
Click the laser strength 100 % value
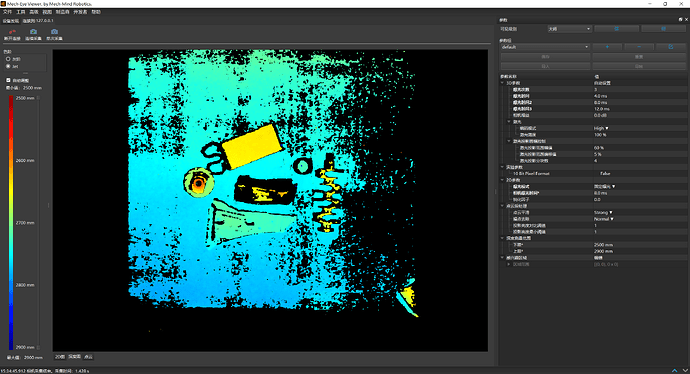click(x=600, y=135)
